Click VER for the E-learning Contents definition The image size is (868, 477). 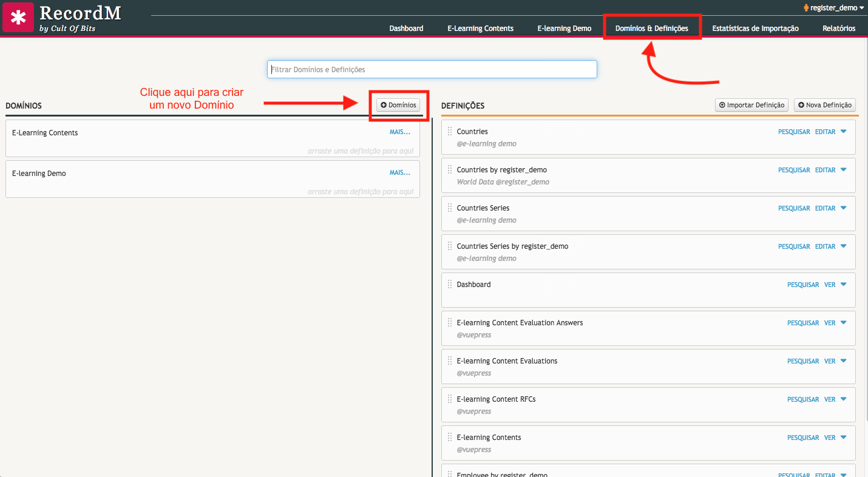830,438
